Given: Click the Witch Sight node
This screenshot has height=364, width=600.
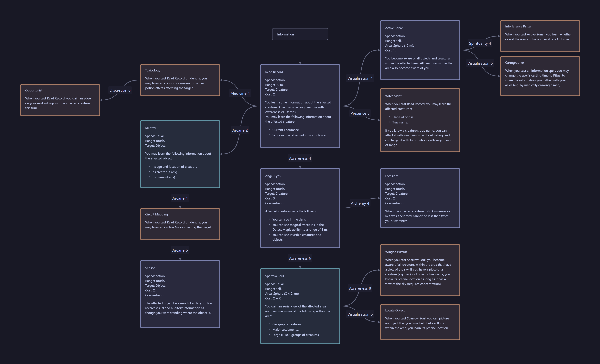Looking at the screenshot, I should point(420,120).
